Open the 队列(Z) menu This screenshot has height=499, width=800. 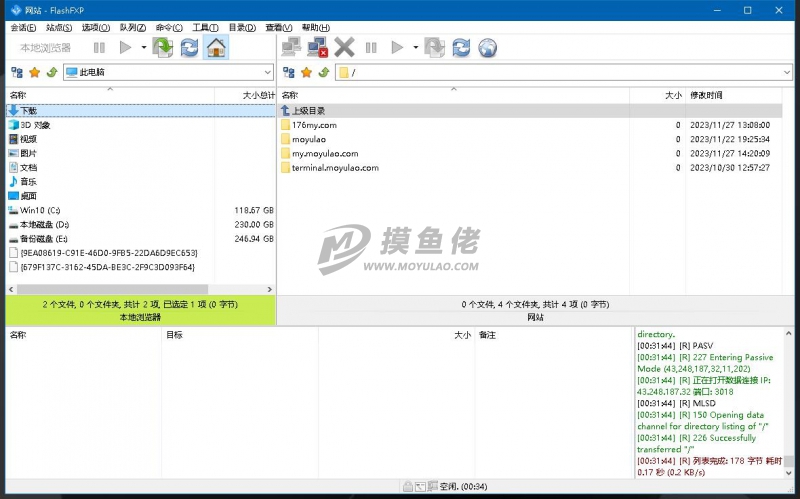coord(133,28)
